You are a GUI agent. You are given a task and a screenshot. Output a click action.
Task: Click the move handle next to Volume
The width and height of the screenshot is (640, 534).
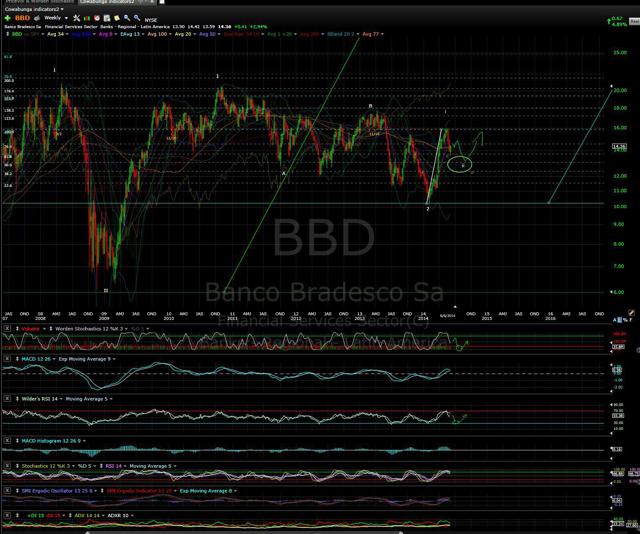[17, 329]
